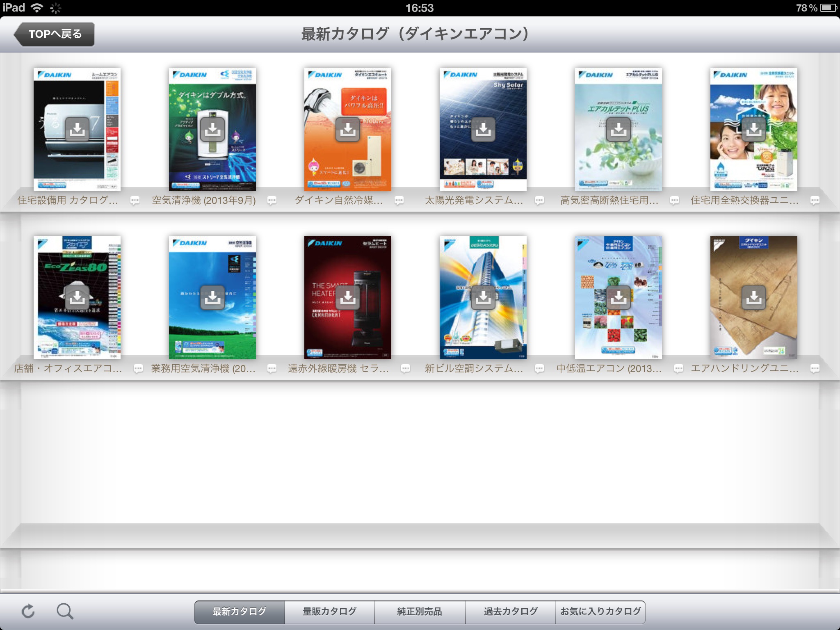The image size is (840, 630).
Task: Open the 遠赤外線暖房機 セラ title label
Action: (x=338, y=368)
